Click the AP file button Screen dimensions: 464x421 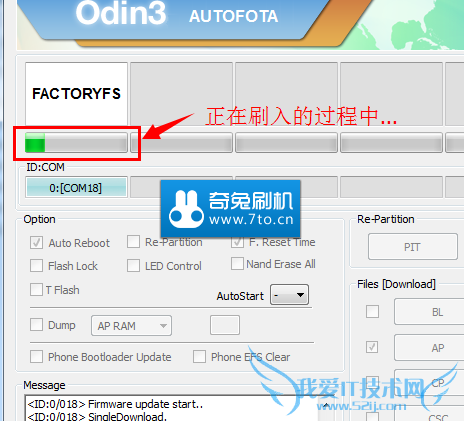point(430,348)
